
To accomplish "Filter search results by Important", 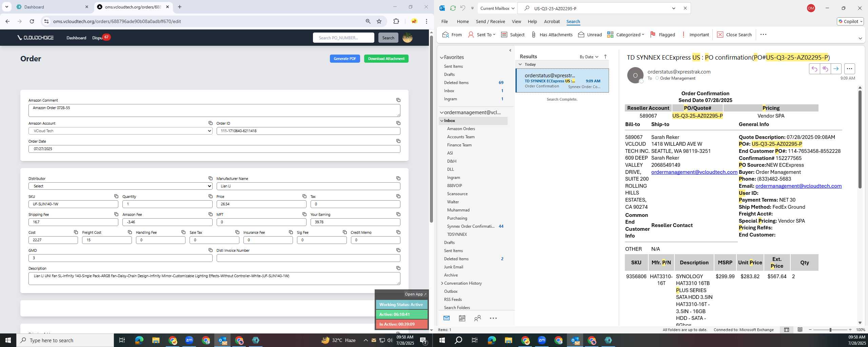I will (x=695, y=35).
